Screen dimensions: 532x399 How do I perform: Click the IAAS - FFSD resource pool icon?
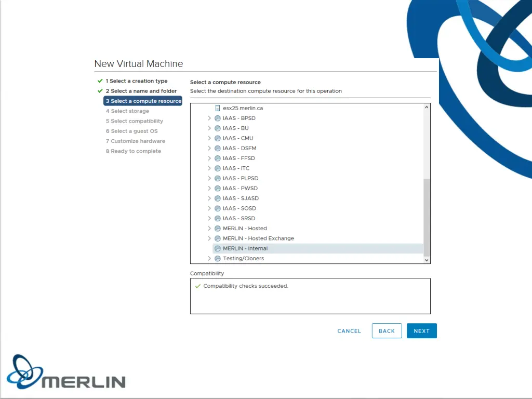pyautogui.click(x=218, y=158)
